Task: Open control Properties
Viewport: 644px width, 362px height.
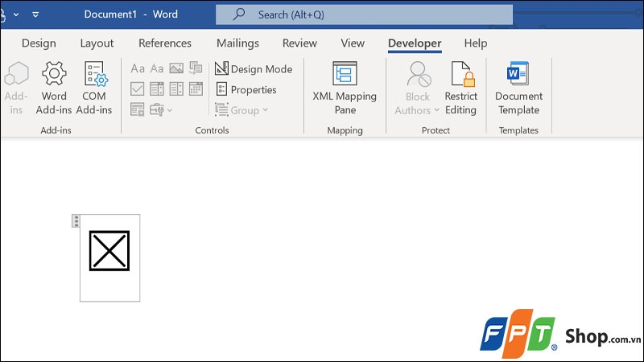Action: 246,89
